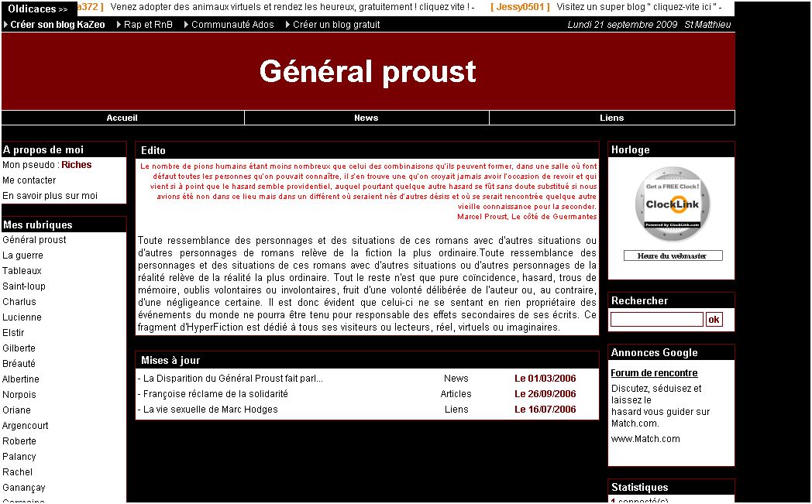Open 'Forum de rencontre' ad link

pos(654,373)
